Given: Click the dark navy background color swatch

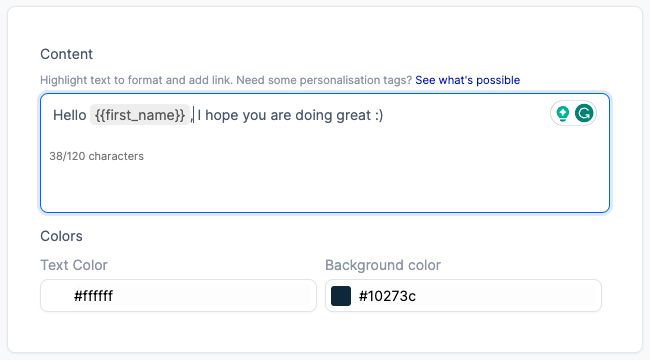Looking at the screenshot, I should coord(341,296).
